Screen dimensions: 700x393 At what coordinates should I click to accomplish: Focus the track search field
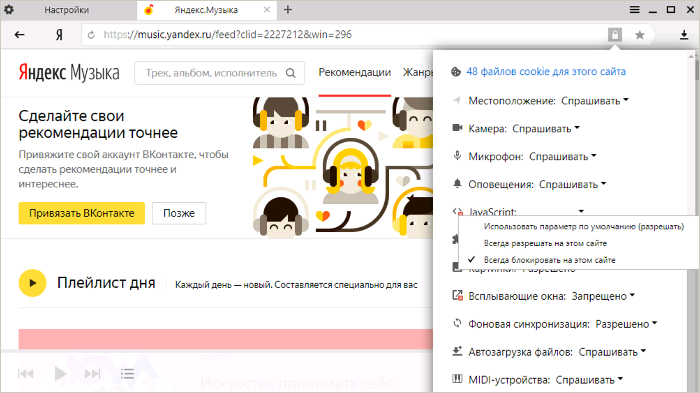pyautogui.click(x=219, y=73)
